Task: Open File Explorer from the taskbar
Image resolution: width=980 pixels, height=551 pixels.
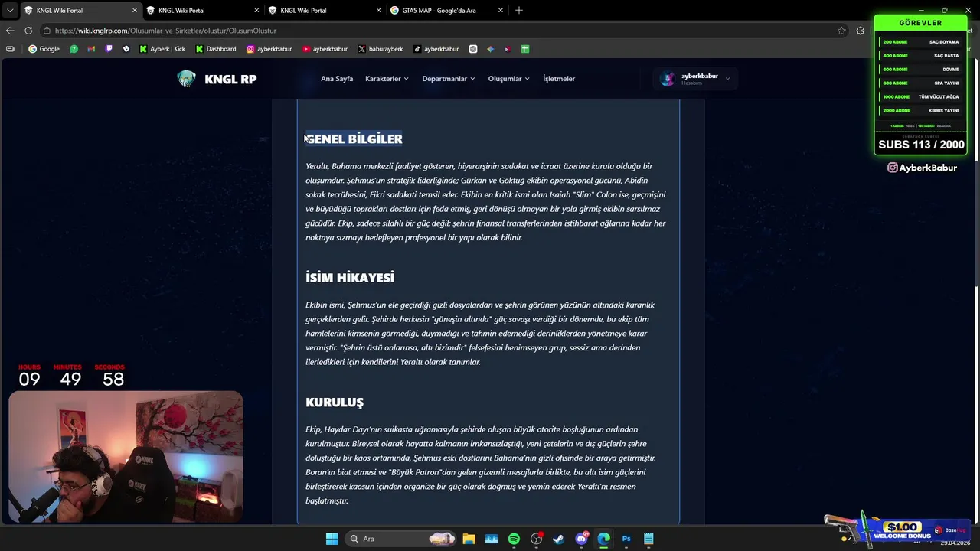Action: [469, 539]
